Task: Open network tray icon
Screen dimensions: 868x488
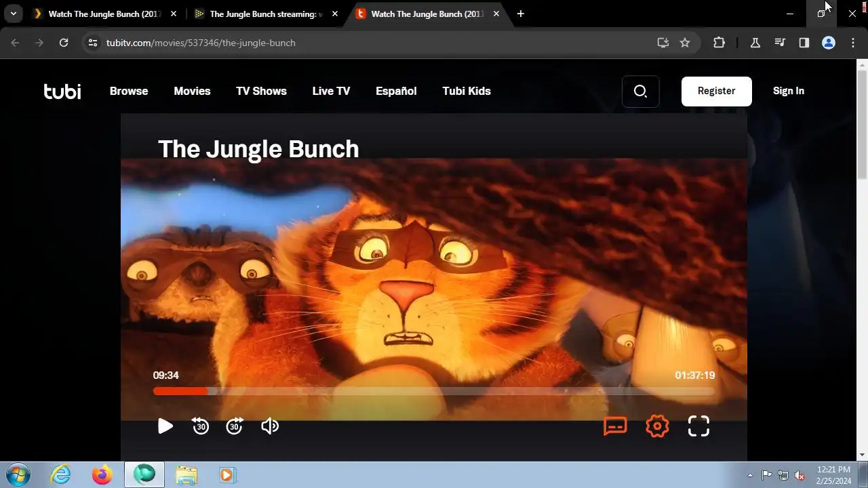Action: 783,475
